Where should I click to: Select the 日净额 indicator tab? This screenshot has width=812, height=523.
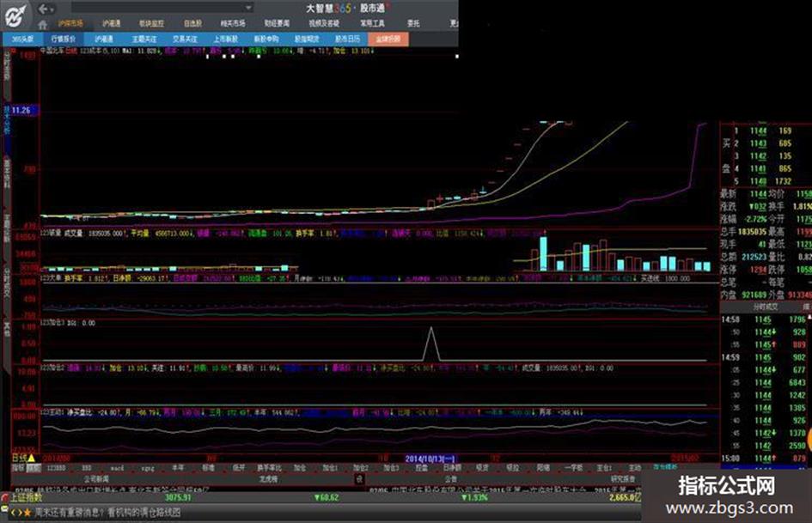[x=452, y=467]
